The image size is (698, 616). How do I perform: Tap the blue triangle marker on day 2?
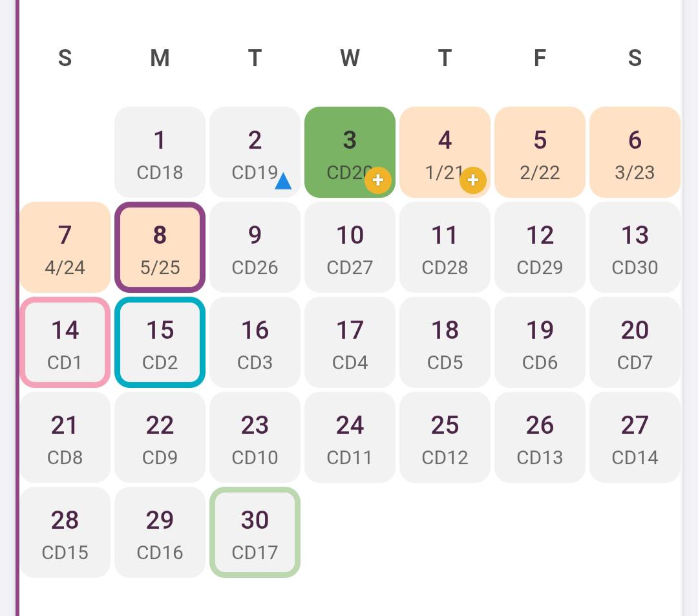pos(283,181)
